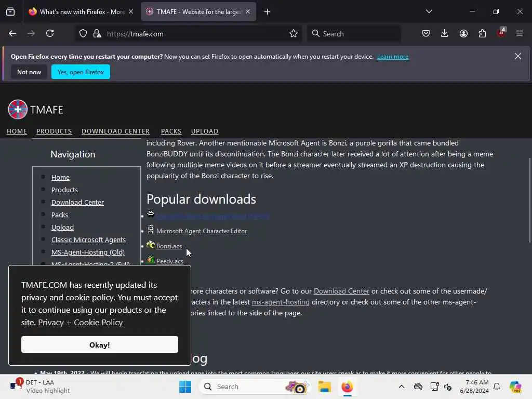Follow the ms-agent-hosting link in paragraph
This screenshot has width=532, height=399.
click(281, 302)
